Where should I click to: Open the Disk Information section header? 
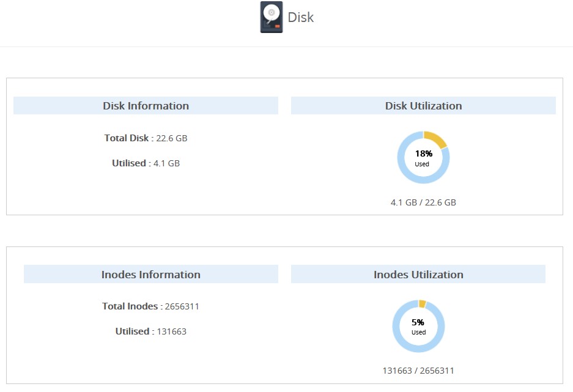click(x=146, y=105)
